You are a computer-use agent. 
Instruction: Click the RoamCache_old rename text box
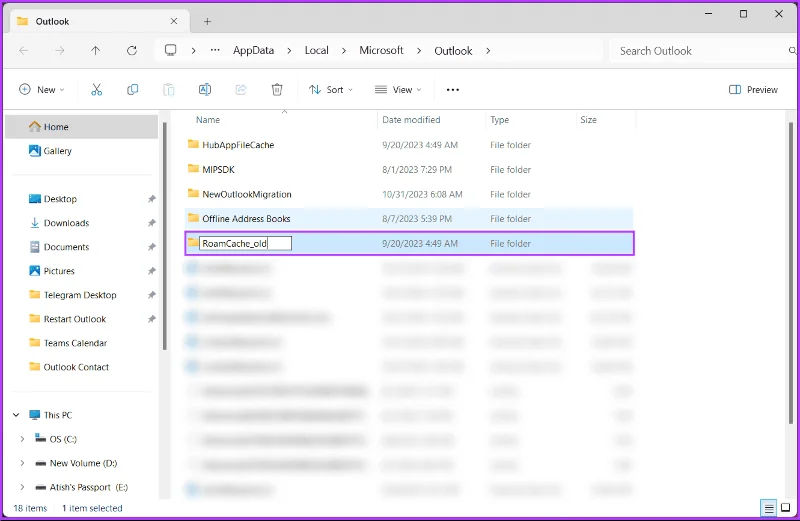click(245, 243)
